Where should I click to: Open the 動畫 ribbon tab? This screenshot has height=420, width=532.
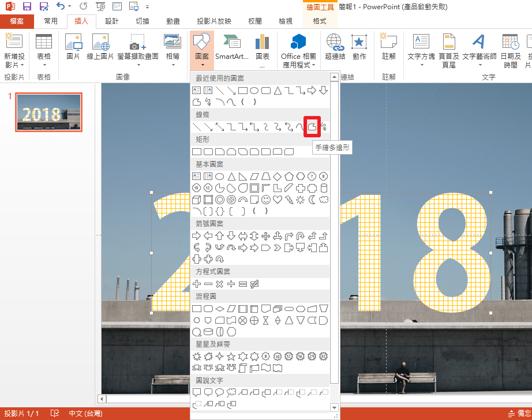click(173, 21)
